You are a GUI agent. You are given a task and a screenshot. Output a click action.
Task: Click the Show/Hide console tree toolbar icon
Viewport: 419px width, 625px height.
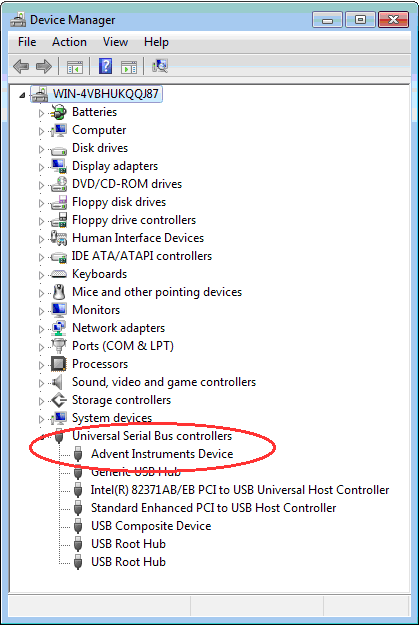[x=75, y=67]
